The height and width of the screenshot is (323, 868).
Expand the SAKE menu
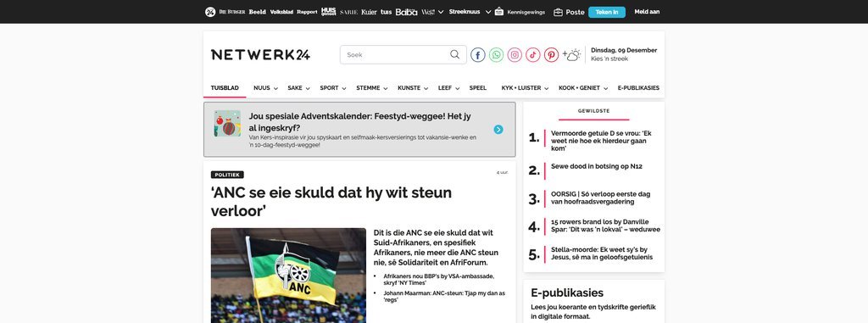pos(299,88)
